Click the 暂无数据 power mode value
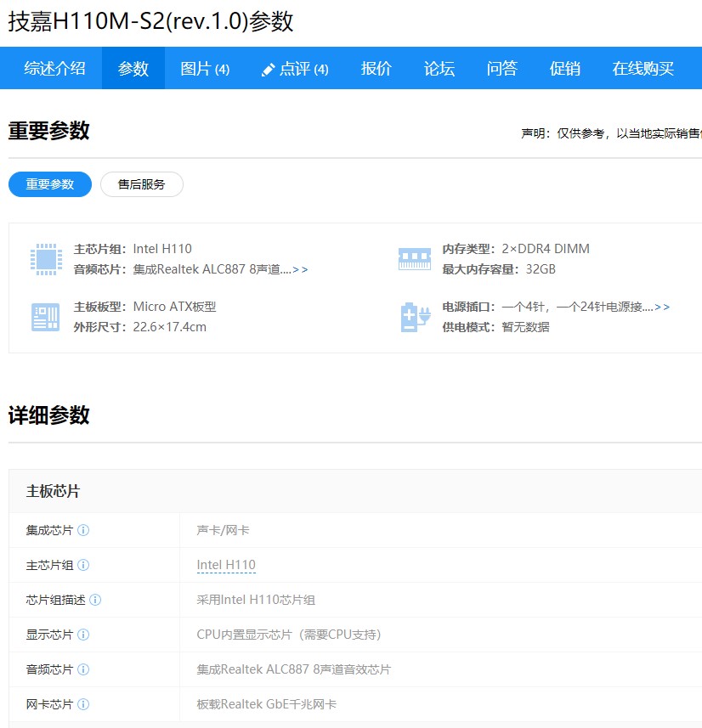The image size is (702, 728). [x=525, y=327]
